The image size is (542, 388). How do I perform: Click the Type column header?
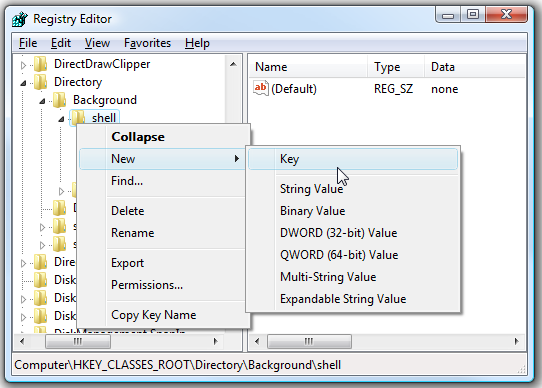tap(396, 67)
